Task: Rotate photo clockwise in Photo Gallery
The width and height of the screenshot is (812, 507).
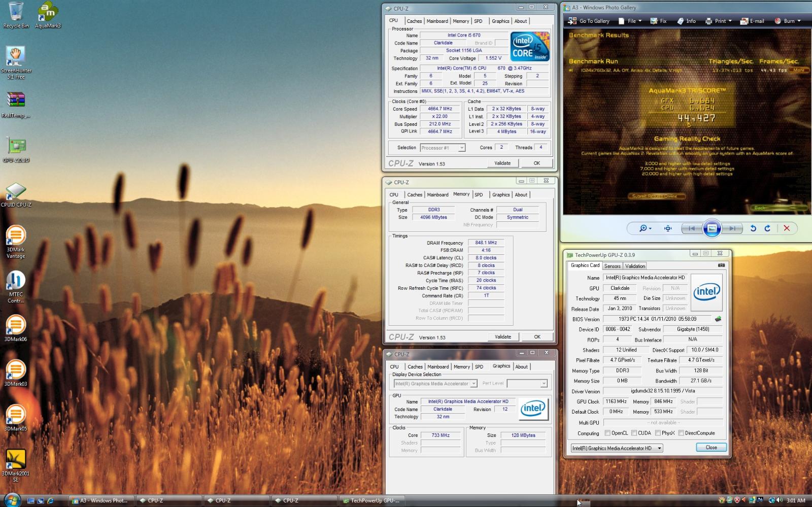Action: coord(767,228)
